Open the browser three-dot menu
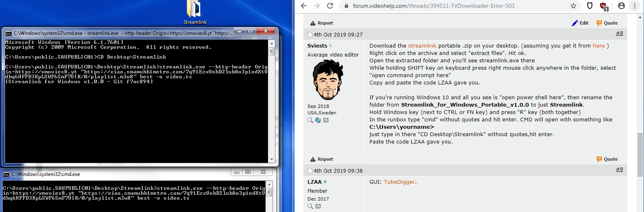644x212 pixels. coord(635,6)
